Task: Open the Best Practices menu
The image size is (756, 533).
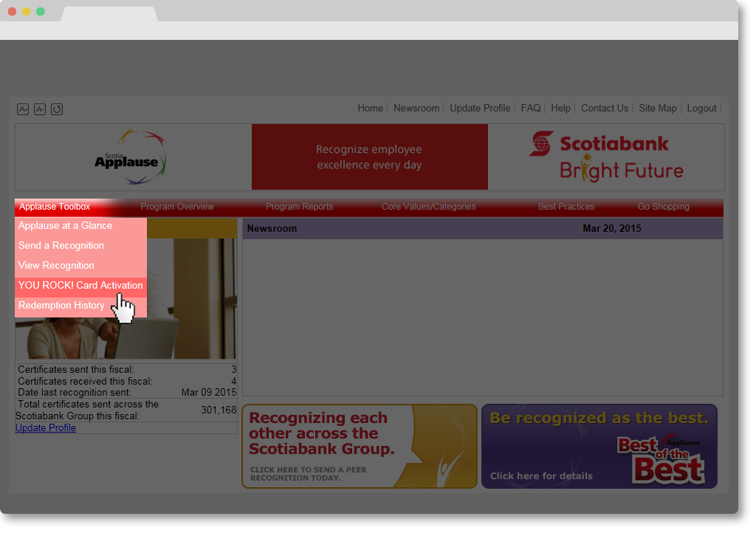Action: [566, 207]
